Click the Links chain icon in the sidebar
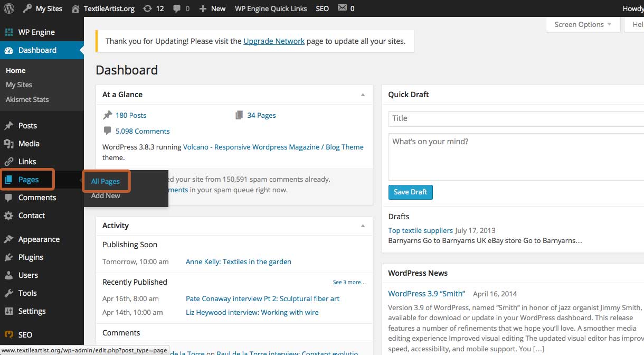The image size is (644, 355). [8, 162]
